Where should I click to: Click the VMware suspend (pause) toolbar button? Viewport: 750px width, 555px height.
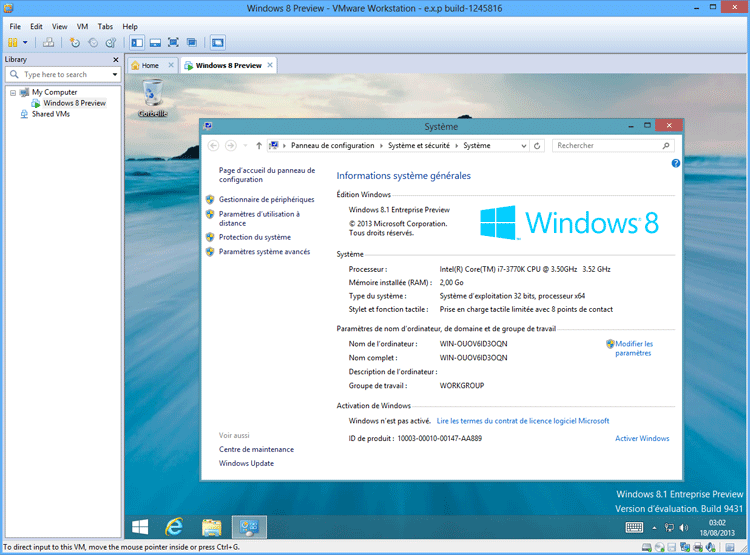coord(12,43)
